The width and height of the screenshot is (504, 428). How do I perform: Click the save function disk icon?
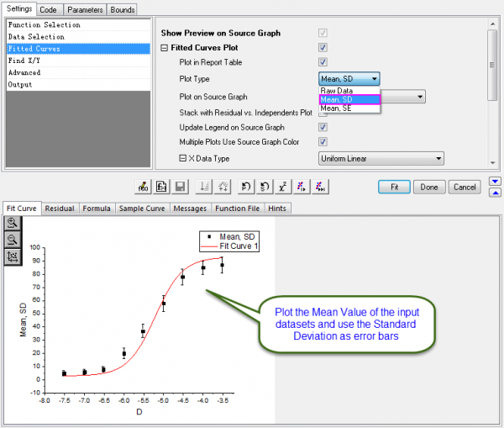click(181, 187)
